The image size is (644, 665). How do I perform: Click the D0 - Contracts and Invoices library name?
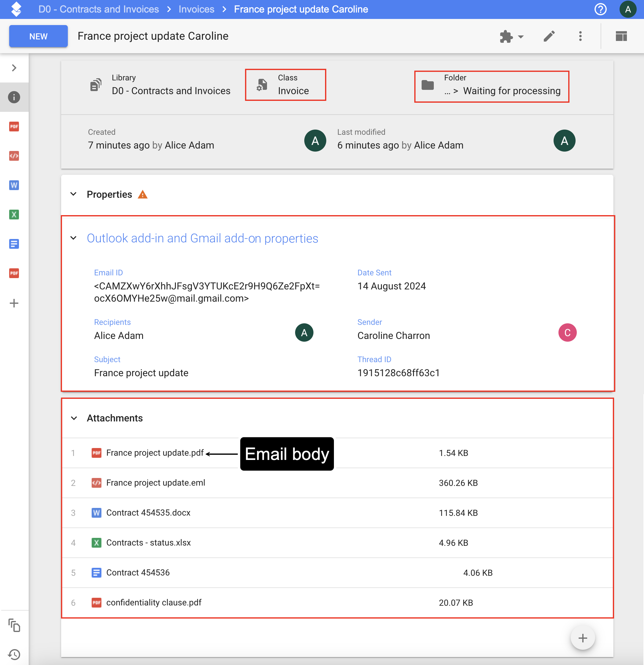pyautogui.click(x=171, y=91)
